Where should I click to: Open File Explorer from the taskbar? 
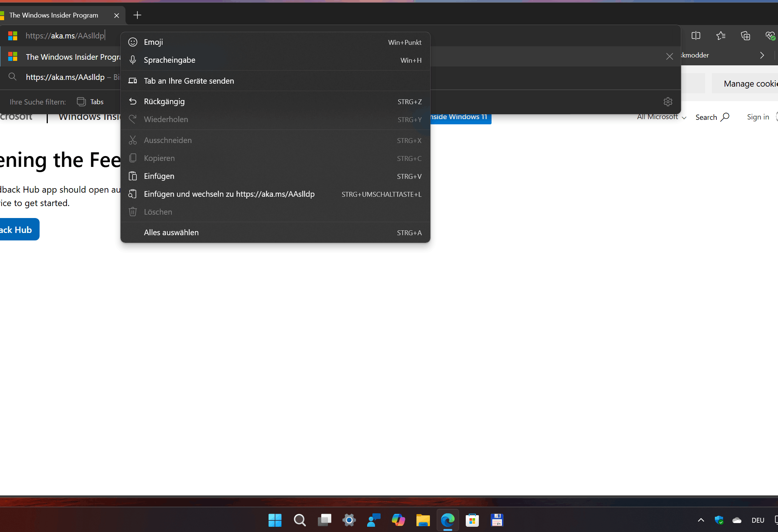(x=423, y=520)
